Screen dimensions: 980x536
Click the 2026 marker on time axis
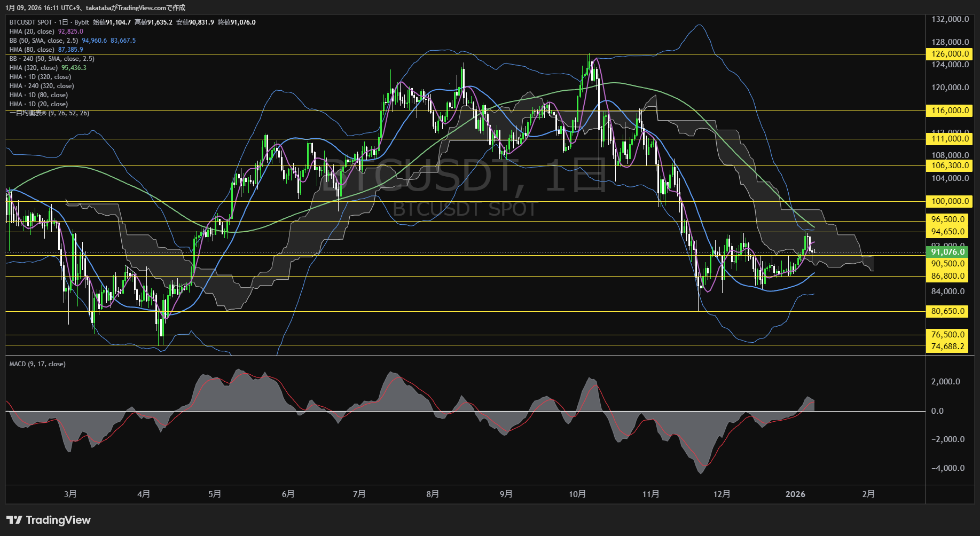coord(795,494)
